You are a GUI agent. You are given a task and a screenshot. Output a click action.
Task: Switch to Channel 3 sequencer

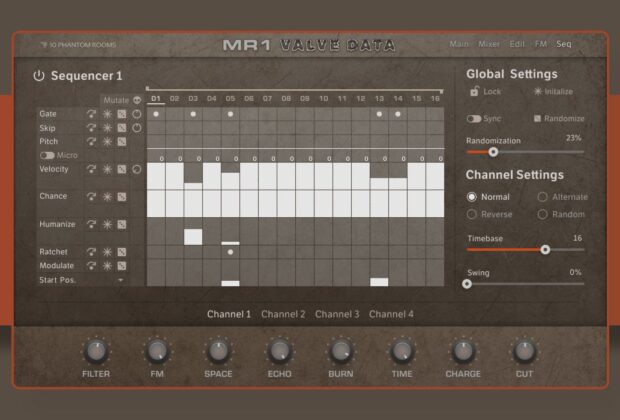click(x=337, y=314)
